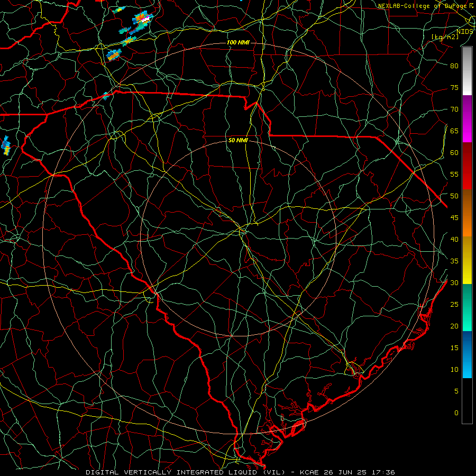Image resolution: width=476 pixels, height=476 pixels.
Task: Select the legend value "40"
Action: click(454, 240)
